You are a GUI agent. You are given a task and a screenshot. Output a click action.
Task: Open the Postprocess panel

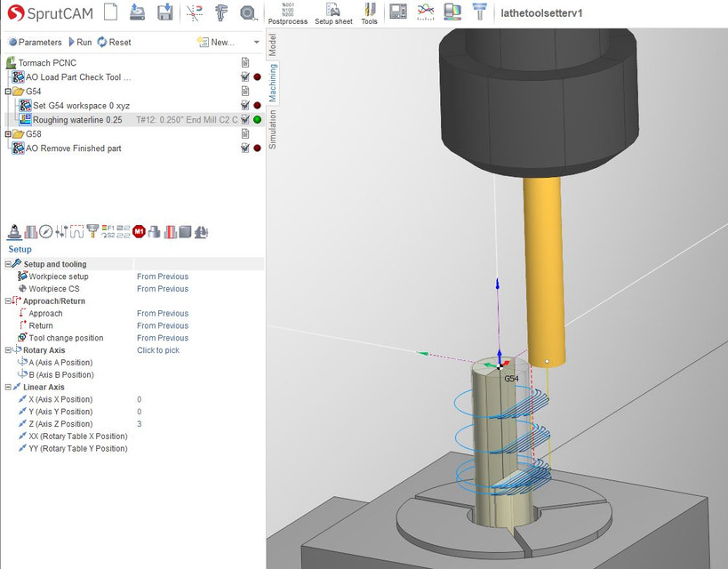pos(287,13)
